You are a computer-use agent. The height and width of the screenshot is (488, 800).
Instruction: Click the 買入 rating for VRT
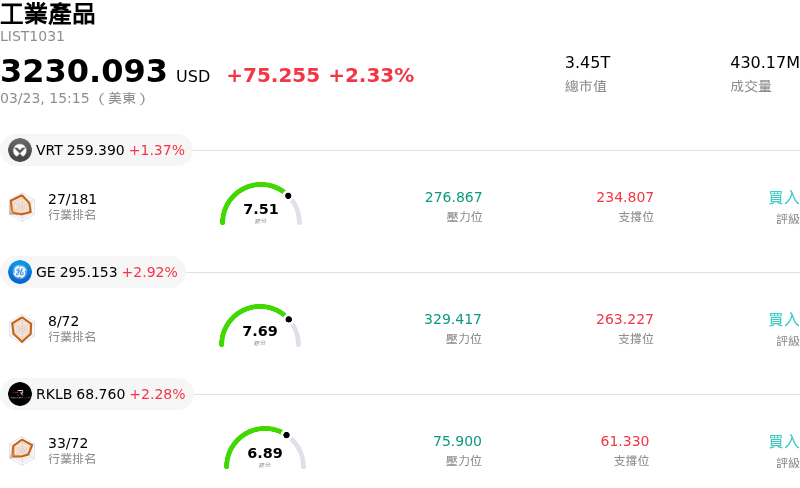point(783,198)
